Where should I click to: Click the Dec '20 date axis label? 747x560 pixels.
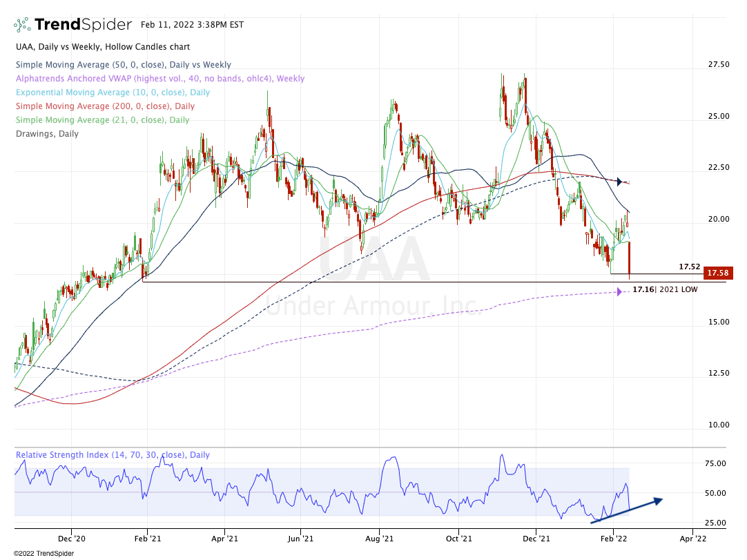click(72, 539)
